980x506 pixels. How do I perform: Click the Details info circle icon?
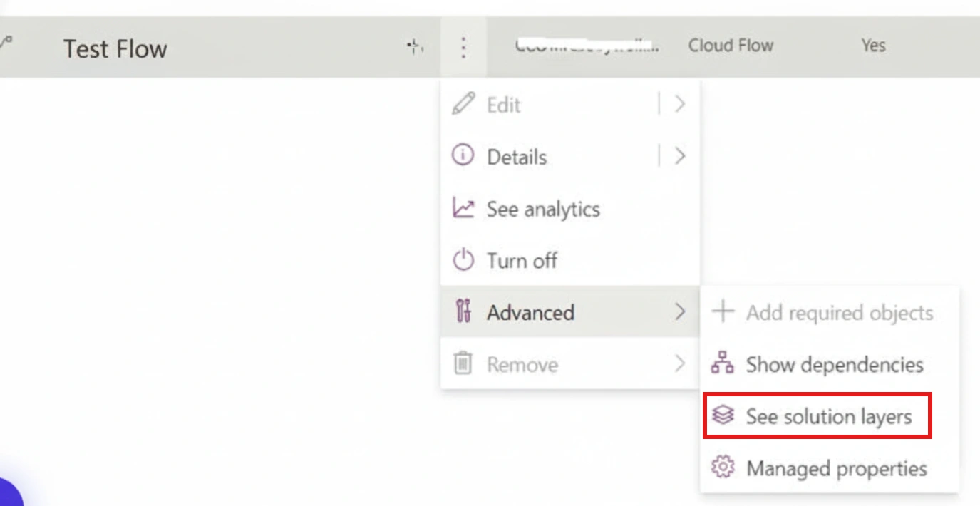463,155
